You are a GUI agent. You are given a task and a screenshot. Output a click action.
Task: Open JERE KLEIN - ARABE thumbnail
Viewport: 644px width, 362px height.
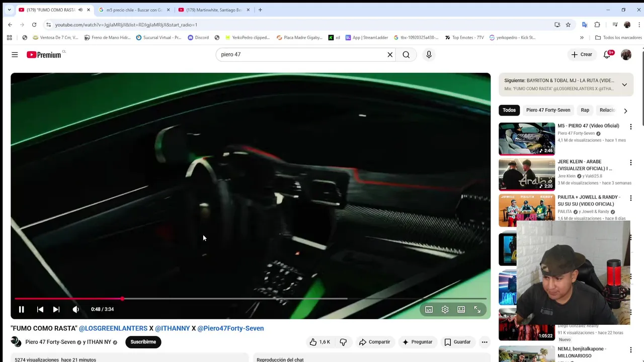coord(527,174)
